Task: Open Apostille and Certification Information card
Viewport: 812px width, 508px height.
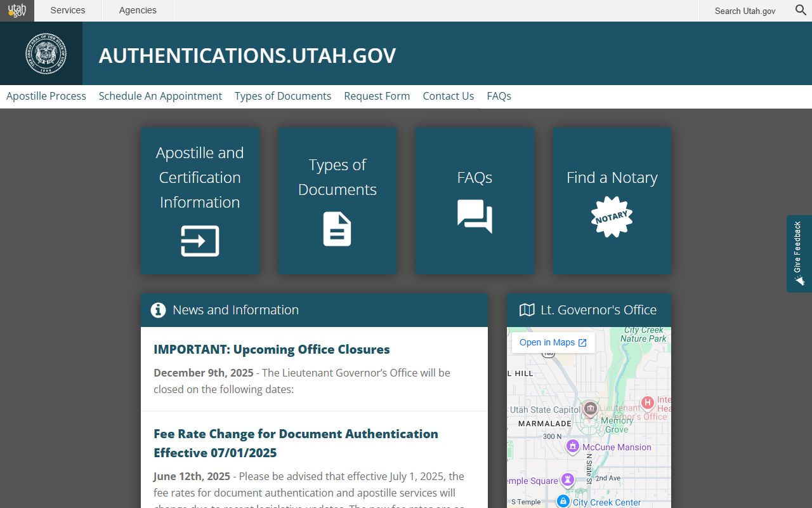Action: 200,201
